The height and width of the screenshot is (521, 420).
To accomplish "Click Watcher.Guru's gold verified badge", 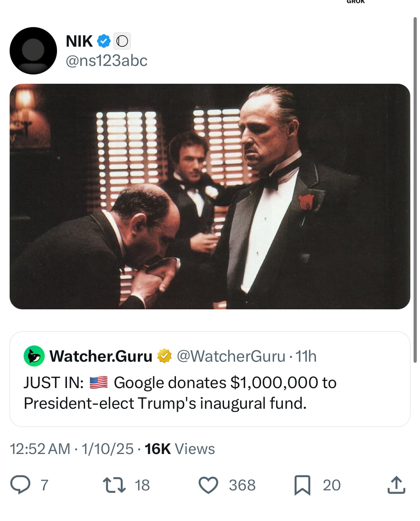I will (x=164, y=355).
